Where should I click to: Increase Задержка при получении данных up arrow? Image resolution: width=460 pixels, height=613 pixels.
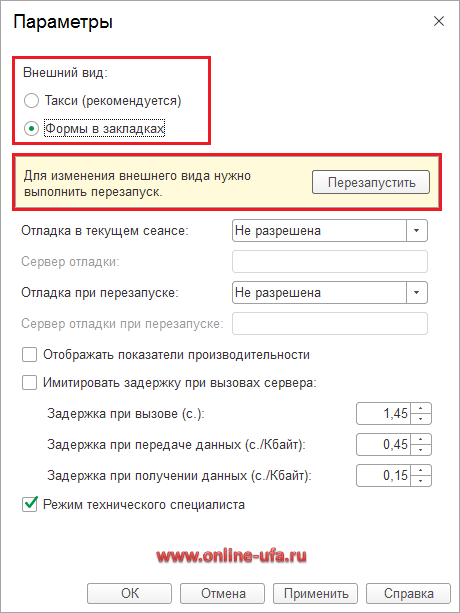pyautogui.click(x=421, y=470)
